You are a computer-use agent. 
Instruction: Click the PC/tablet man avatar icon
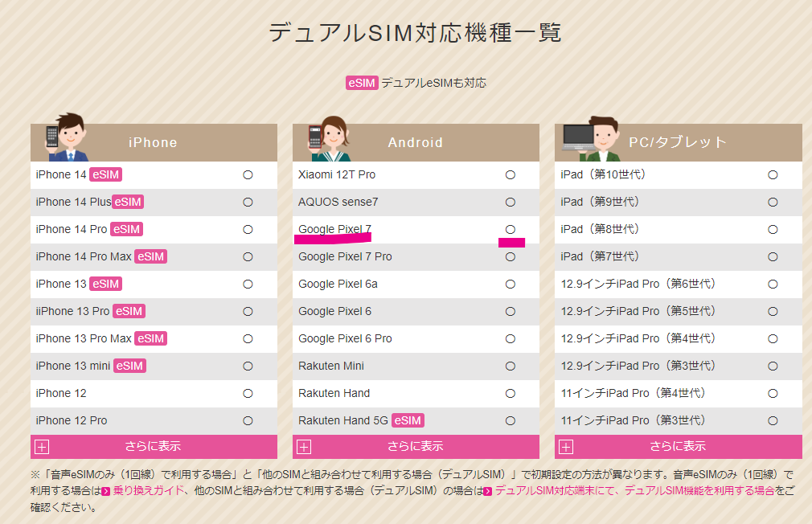(x=592, y=139)
